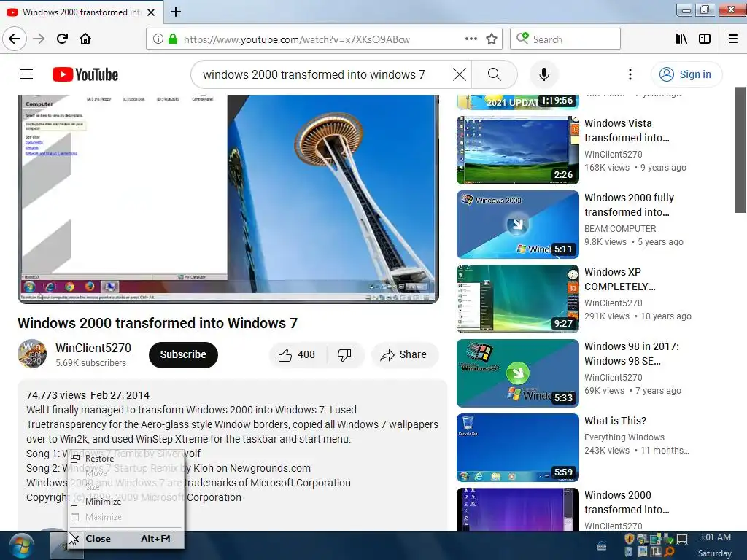
Task: Click the Subscribe button
Action: click(x=183, y=355)
